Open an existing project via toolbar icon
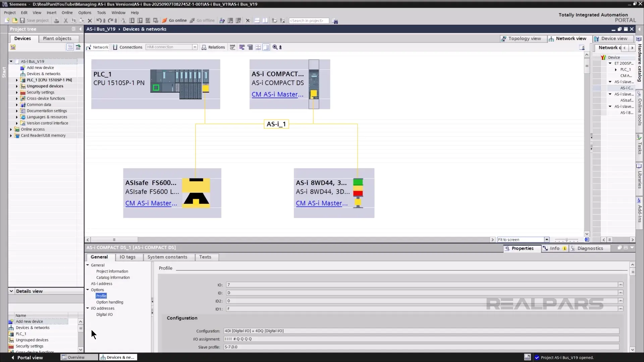The image size is (644, 362). point(15,20)
